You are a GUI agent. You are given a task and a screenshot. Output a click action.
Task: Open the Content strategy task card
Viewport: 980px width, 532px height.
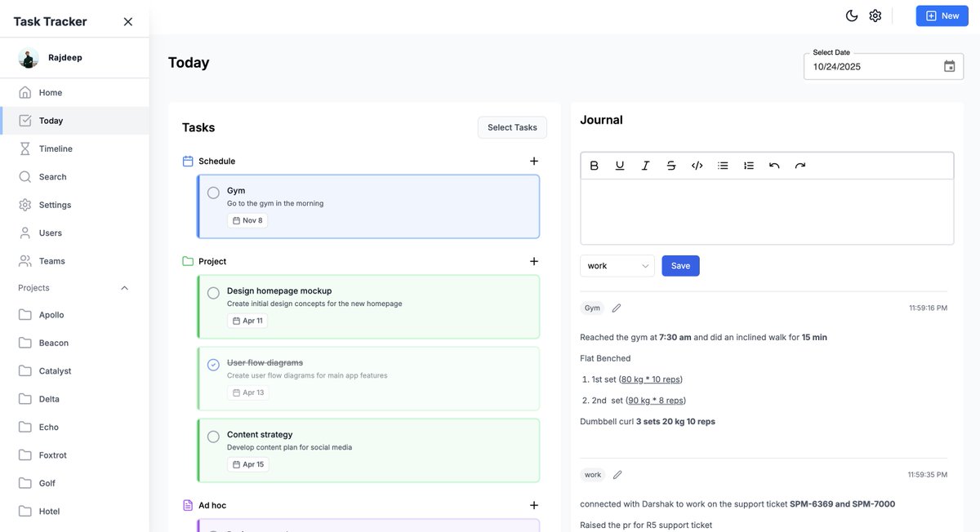coord(368,450)
